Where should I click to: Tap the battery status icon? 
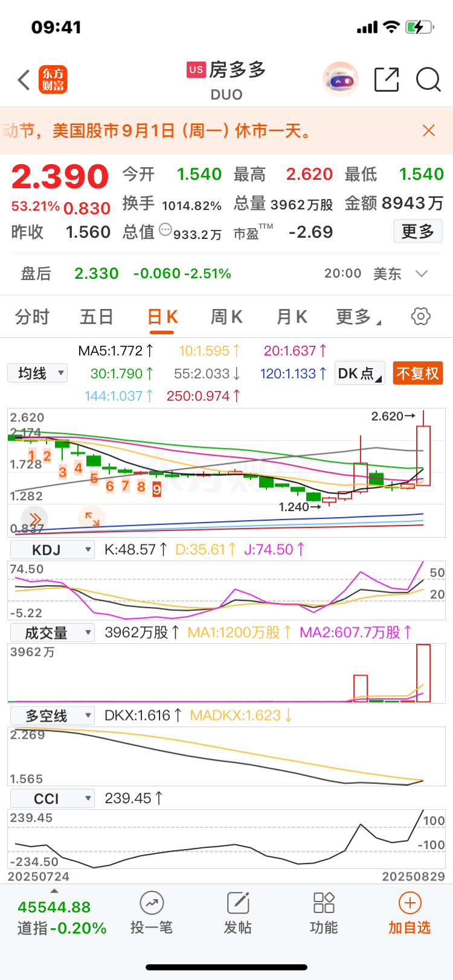(419, 27)
